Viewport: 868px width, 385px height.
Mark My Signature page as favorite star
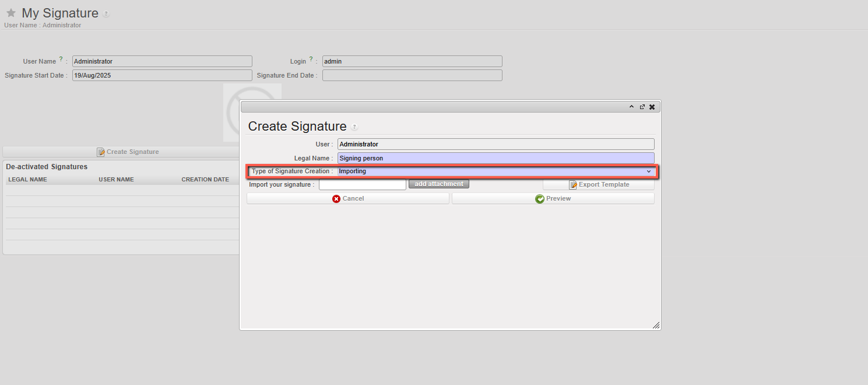[10, 13]
